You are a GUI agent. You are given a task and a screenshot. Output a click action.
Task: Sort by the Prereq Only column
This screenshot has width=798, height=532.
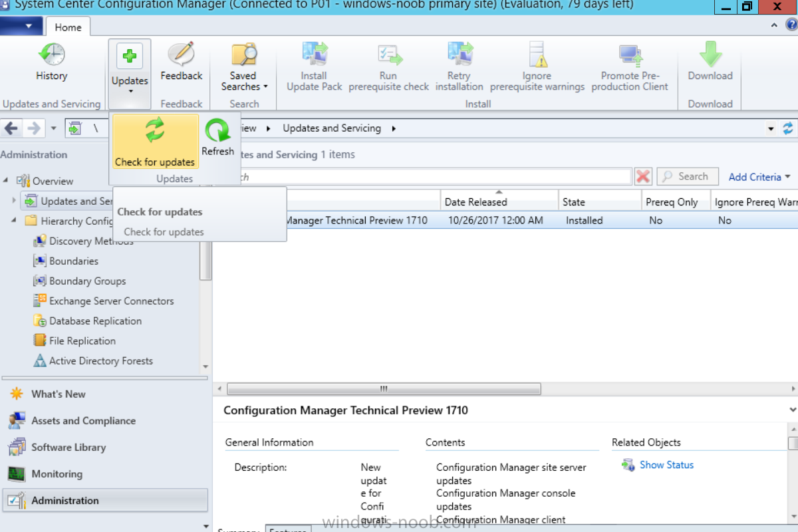click(x=676, y=201)
